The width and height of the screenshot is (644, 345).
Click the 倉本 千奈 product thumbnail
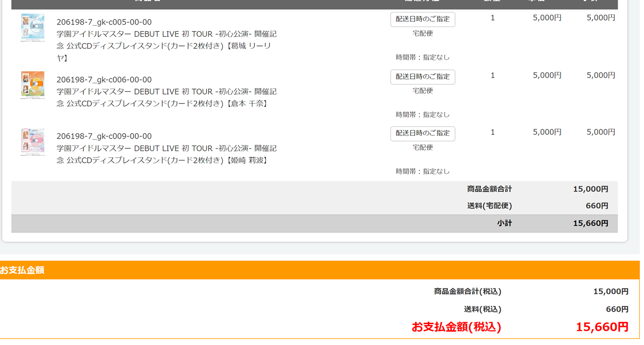(x=32, y=85)
